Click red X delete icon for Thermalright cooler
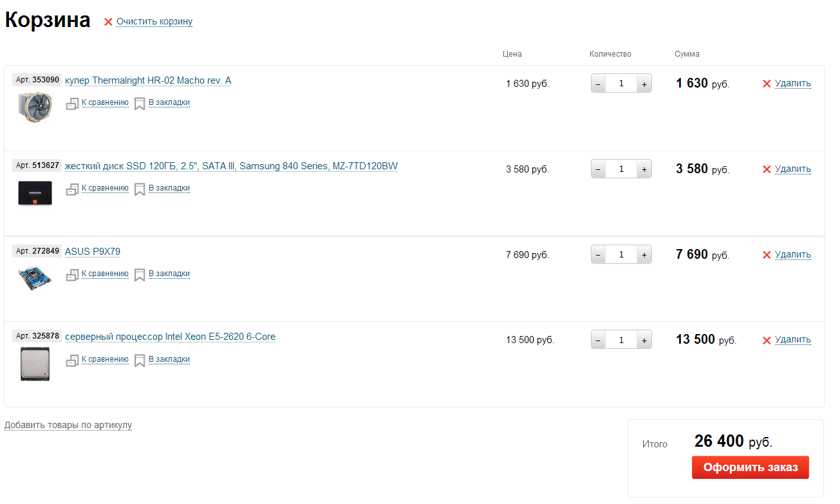The width and height of the screenshot is (840, 504). [766, 84]
